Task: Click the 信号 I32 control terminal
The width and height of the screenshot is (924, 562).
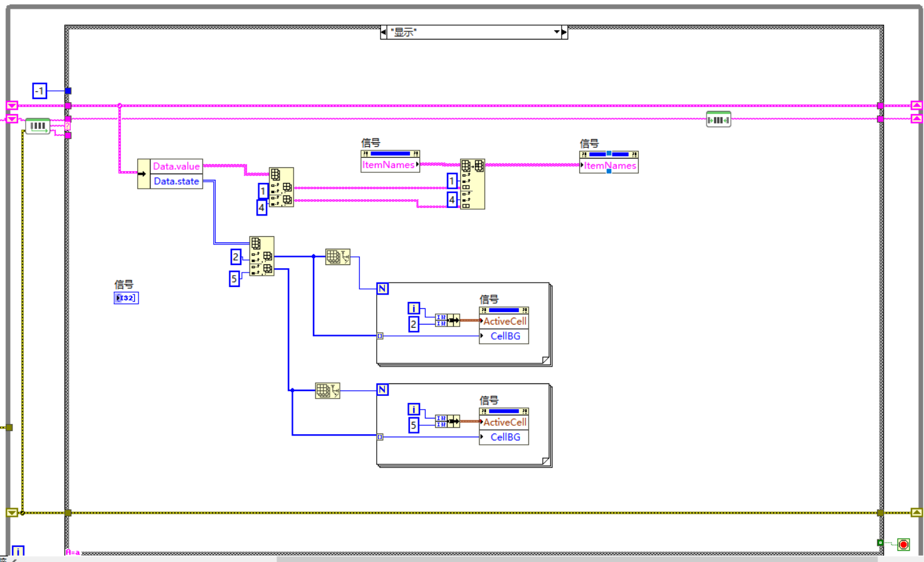Action: pyautogui.click(x=126, y=298)
